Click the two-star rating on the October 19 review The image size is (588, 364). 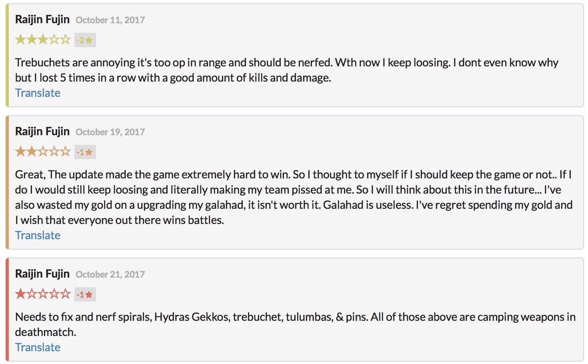[x=43, y=152]
